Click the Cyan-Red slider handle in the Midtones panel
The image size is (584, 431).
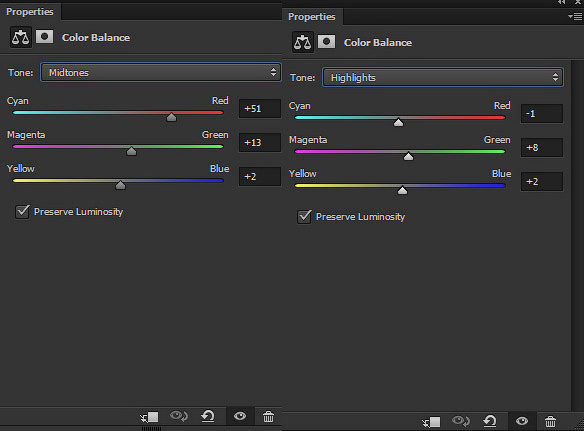(171, 117)
